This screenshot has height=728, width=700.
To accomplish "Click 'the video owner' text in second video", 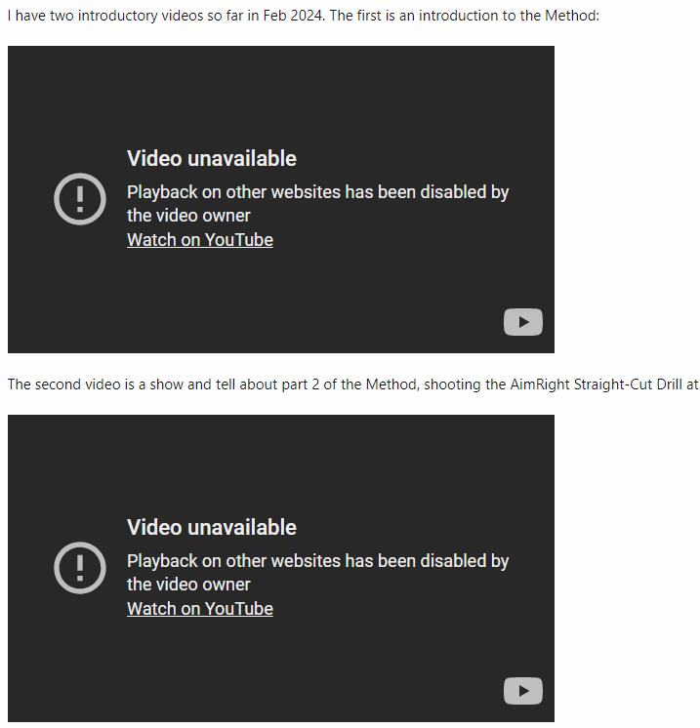I will (188, 585).
